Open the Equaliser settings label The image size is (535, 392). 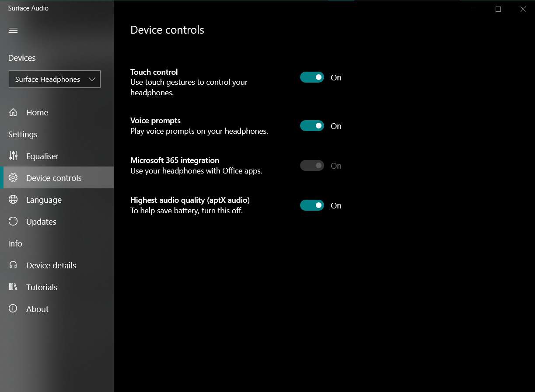point(42,156)
